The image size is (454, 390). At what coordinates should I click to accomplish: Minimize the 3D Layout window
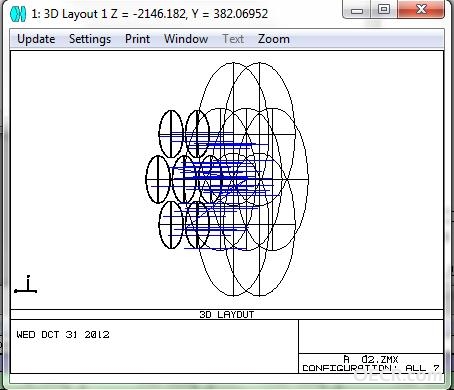[357, 10]
